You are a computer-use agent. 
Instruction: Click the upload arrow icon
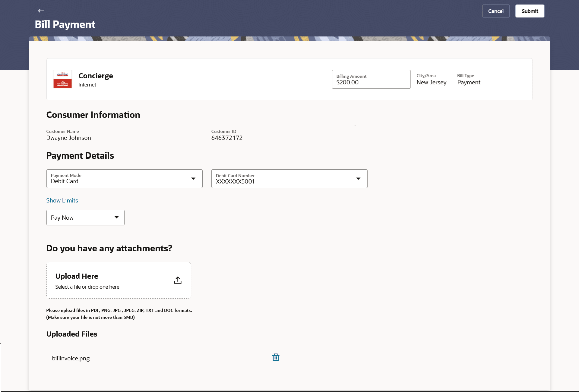coord(178,280)
